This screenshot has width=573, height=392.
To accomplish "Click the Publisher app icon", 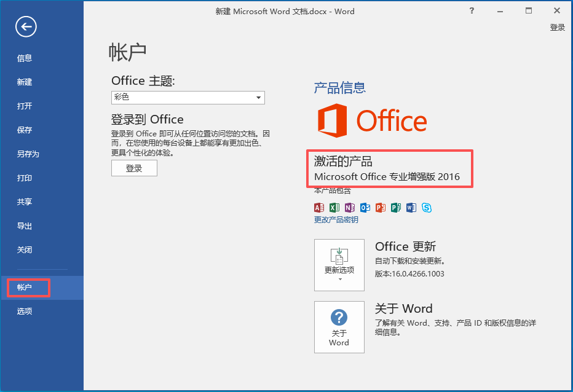I will pyautogui.click(x=396, y=208).
